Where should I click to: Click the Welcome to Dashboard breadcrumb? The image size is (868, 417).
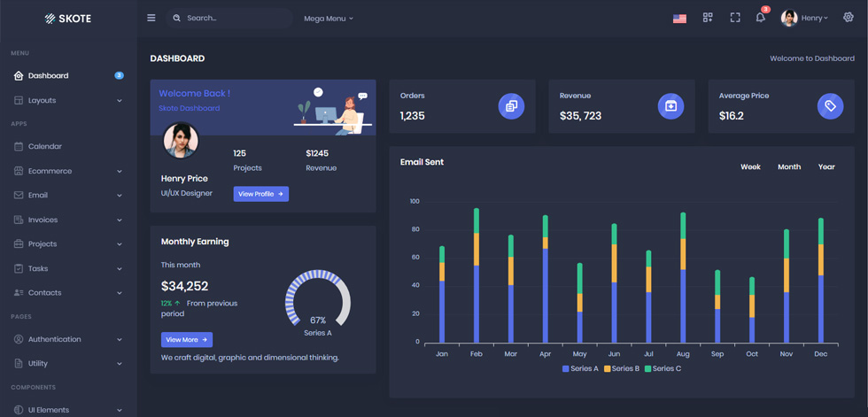(812, 58)
